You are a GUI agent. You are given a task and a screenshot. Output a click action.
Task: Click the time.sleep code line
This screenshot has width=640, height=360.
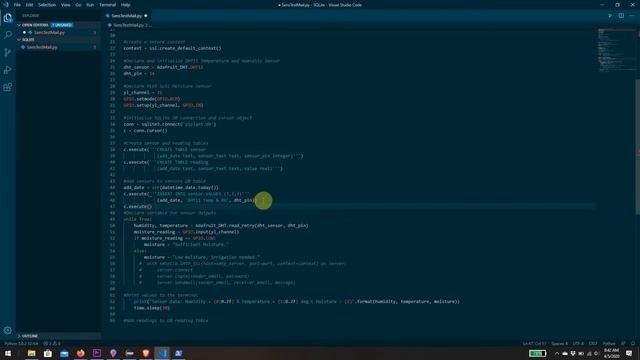pyautogui.click(x=151, y=308)
